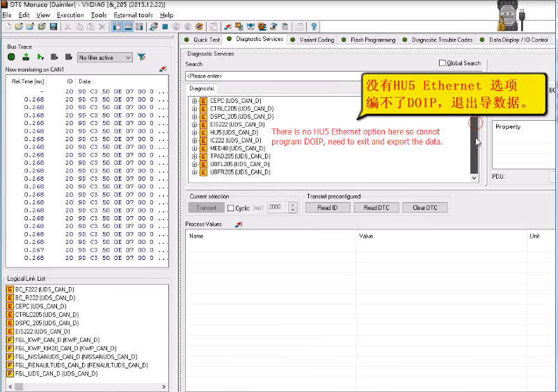Open the File menu
The width and height of the screenshot is (558, 392).
tap(7, 15)
